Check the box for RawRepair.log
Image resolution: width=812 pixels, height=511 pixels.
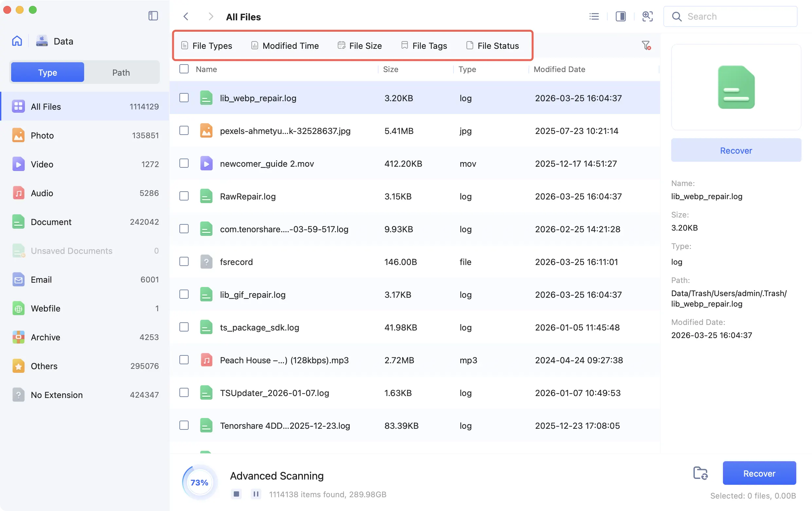pyautogui.click(x=184, y=196)
